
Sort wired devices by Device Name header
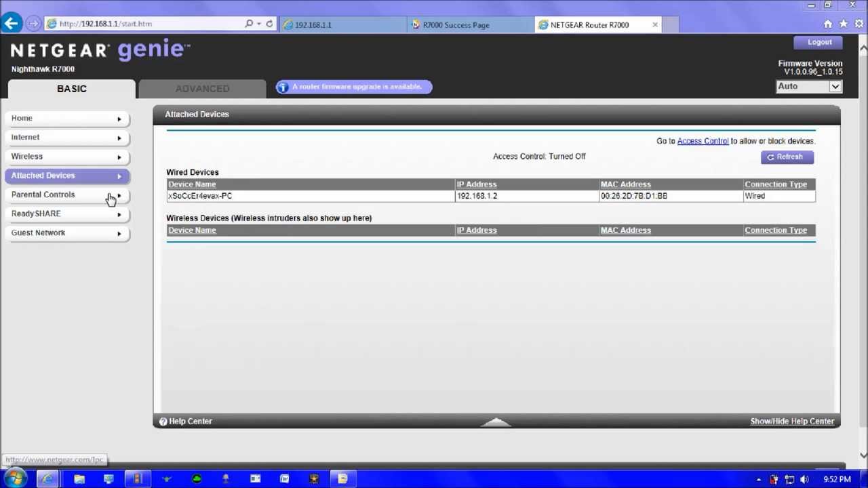tap(192, 184)
